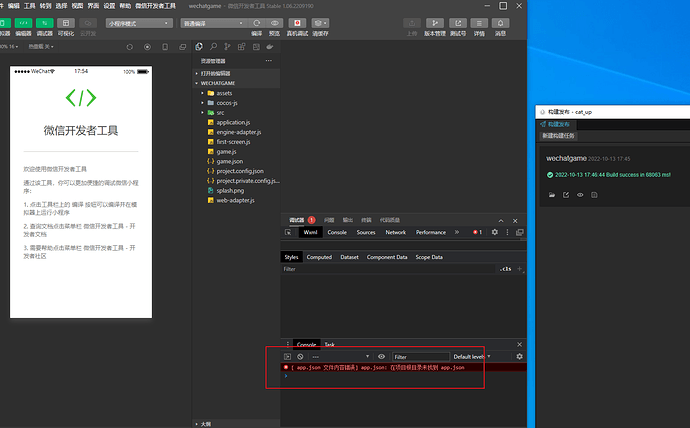
Task: Open 资源管理器 more actions ellipsis
Action: point(268,61)
